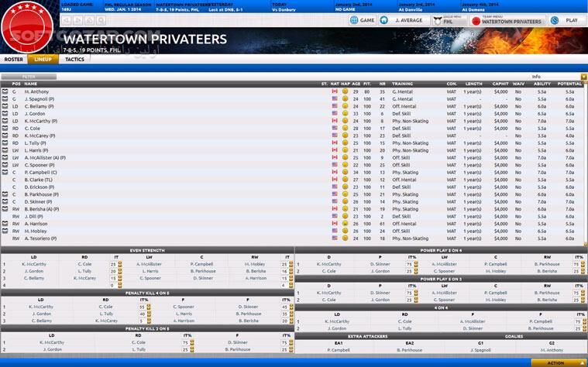The image size is (588, 367).
Task: Click the globe icon beside Play
Action: click(x=555, y=20)
